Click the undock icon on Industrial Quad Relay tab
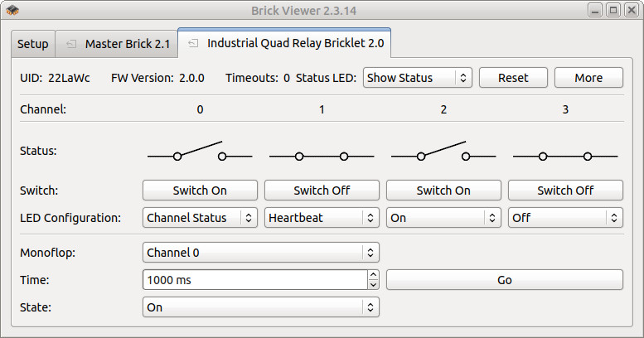644x338 pixels. pyautogui.click(x=193, y=42)
